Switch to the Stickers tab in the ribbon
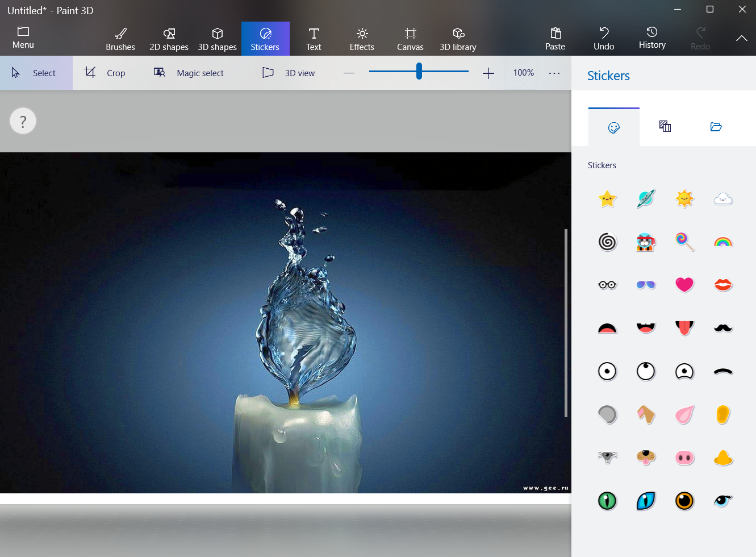 (265, 38)
